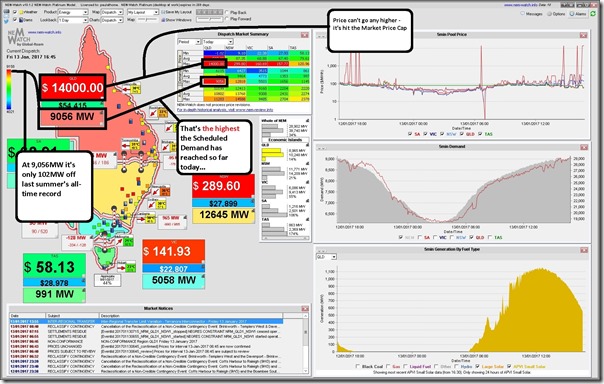Click the chart options button on Generation By Fuel Type panel
Image resolution: width=604 pixels, height=384 pixels.
point(320,251)
